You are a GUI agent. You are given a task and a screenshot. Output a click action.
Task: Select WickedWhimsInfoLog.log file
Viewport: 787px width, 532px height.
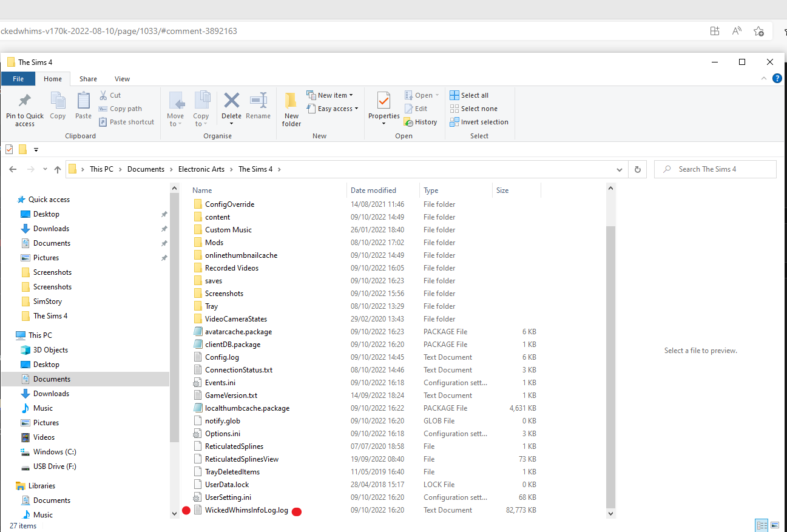[246, 510]
